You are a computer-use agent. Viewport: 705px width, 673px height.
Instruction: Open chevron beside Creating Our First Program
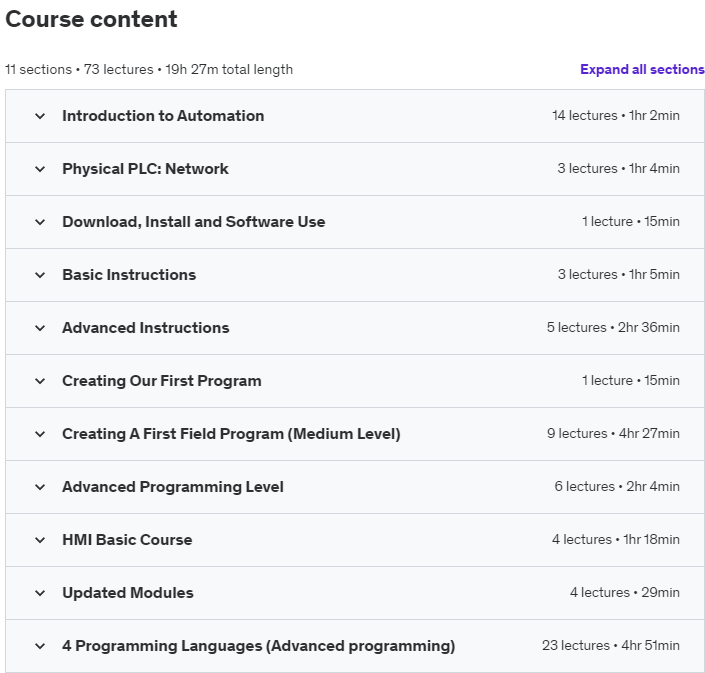tap(40, 381)
